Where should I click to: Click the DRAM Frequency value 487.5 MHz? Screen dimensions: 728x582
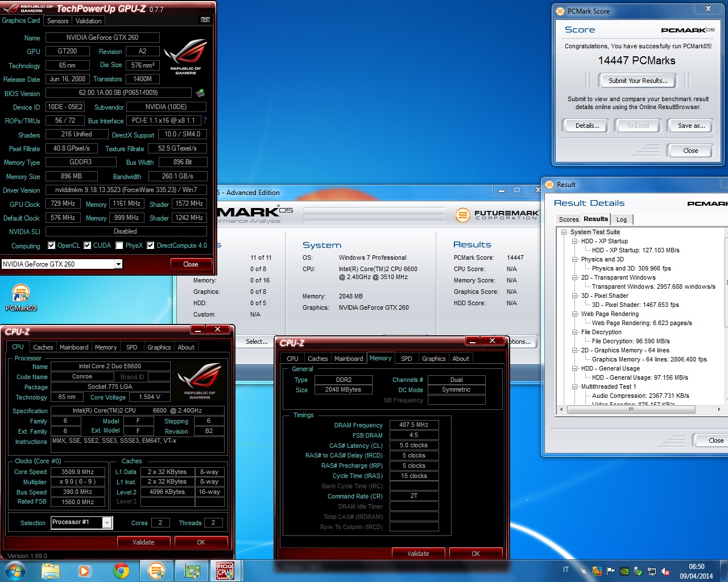(x=413, y=425)
